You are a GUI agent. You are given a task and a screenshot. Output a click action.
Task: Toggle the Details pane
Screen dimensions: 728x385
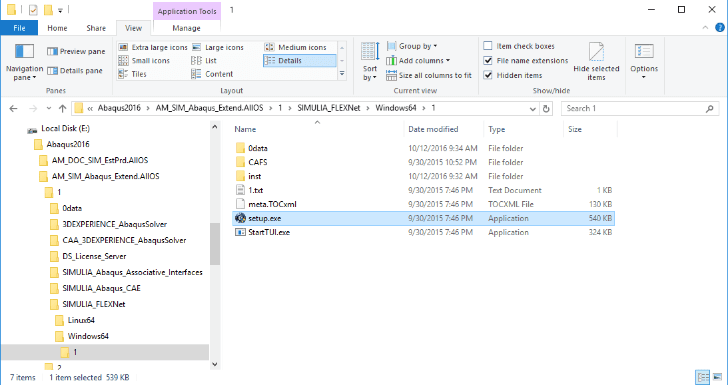pyautogui.click(x=75, y=71)
